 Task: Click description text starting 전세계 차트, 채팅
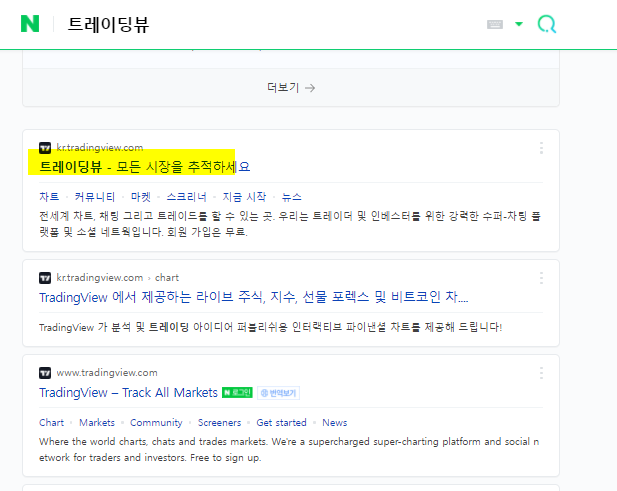tap(290, 224)
